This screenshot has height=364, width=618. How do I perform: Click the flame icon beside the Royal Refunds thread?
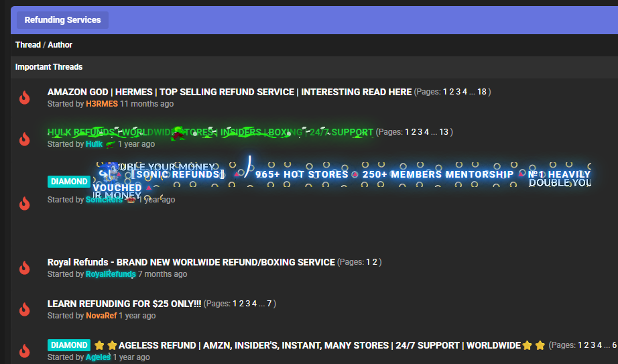coord(24,267)
